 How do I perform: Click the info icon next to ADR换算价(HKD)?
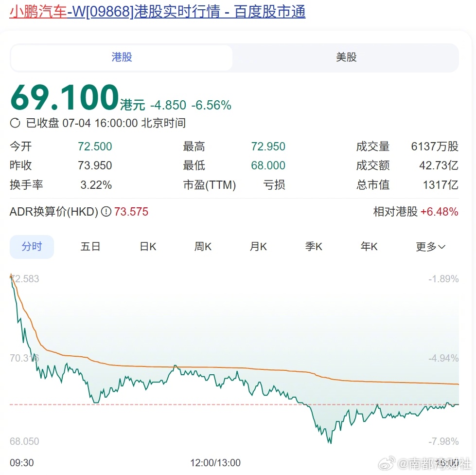tap(106, 212)
